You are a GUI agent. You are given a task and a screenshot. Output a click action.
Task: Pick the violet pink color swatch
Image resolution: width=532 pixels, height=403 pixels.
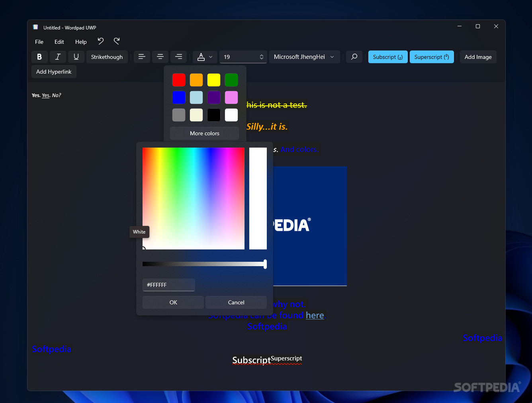231,97
